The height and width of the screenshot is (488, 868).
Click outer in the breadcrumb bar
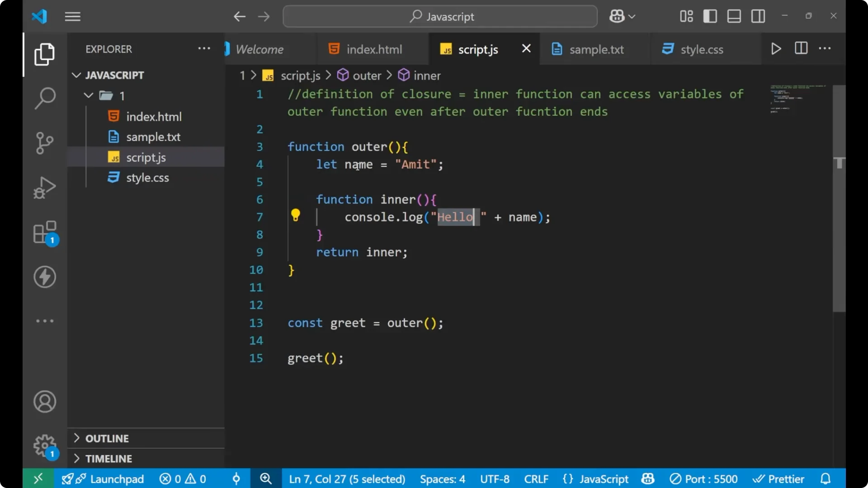(x=367, y=75)
